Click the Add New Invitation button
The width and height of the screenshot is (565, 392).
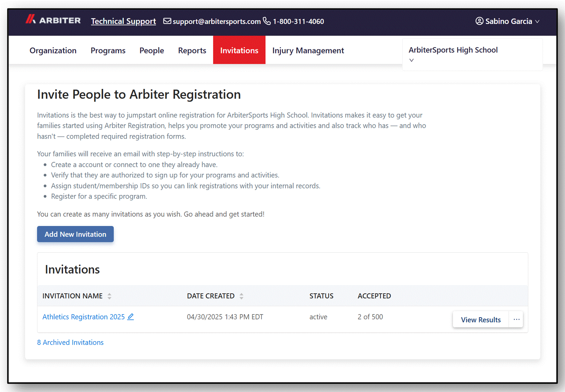point(75,234)
